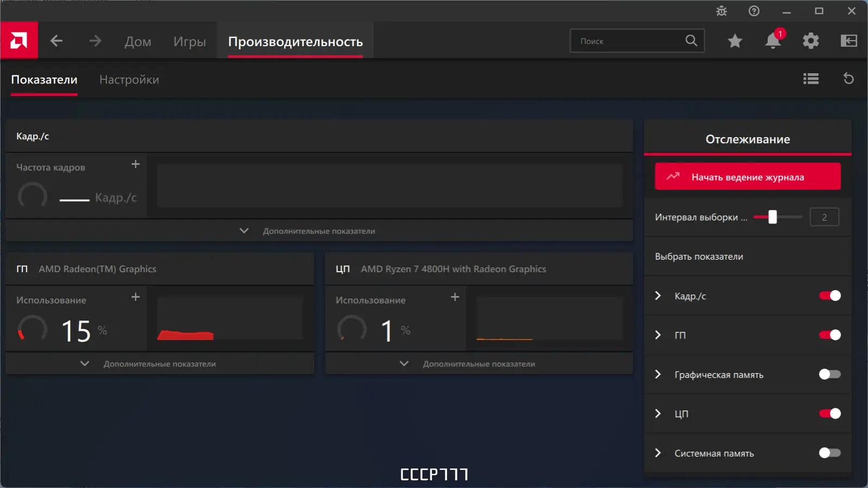Toggle ЦП tracking switch
The width and height of the screenshot is (868, 488).
click(830, 414)
